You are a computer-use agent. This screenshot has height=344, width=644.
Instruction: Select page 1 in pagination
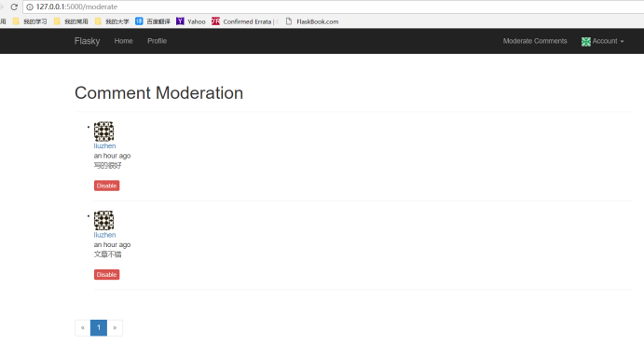[99, 327]
